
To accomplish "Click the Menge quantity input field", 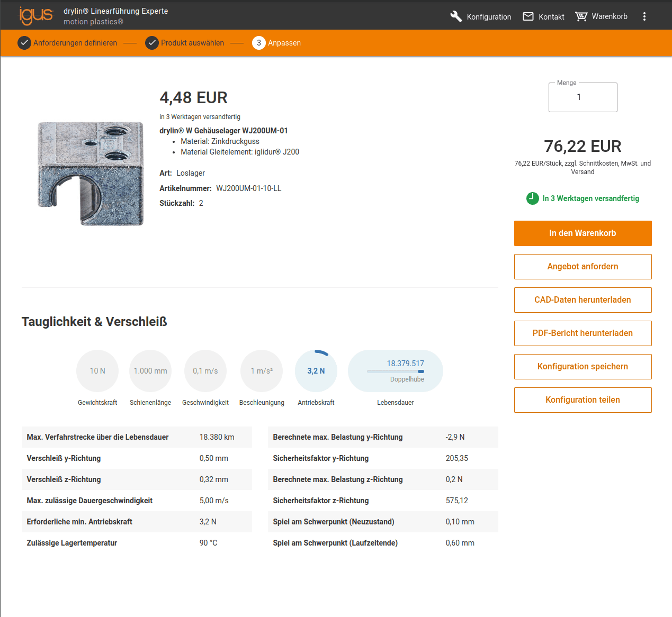I will coord(583,97).
